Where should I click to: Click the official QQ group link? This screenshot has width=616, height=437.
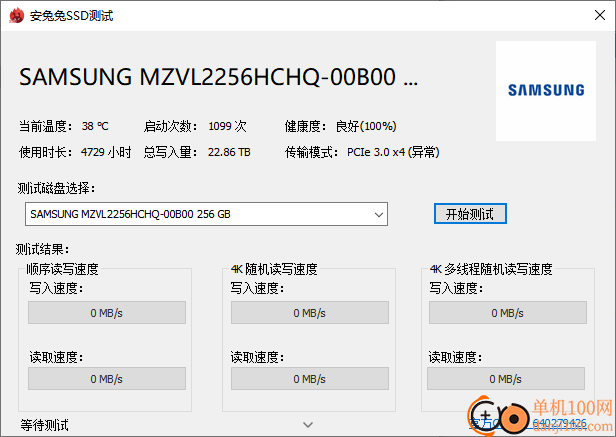[528, 423]
